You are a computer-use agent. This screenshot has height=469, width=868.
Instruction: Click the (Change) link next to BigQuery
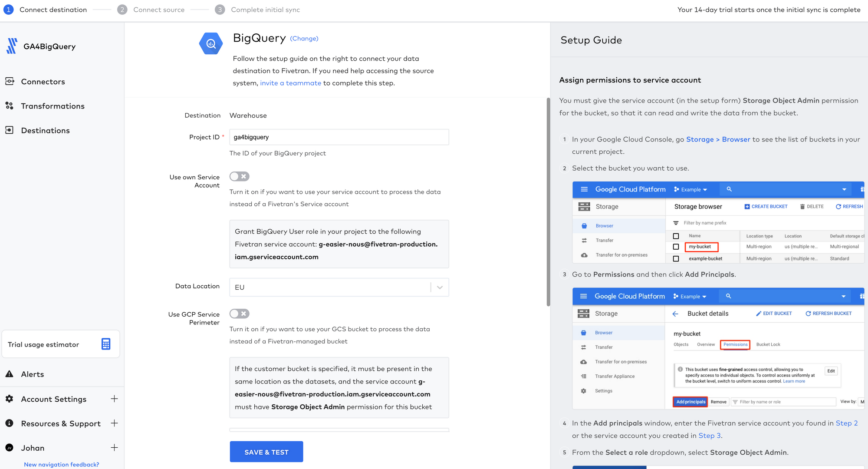(304, 39)
